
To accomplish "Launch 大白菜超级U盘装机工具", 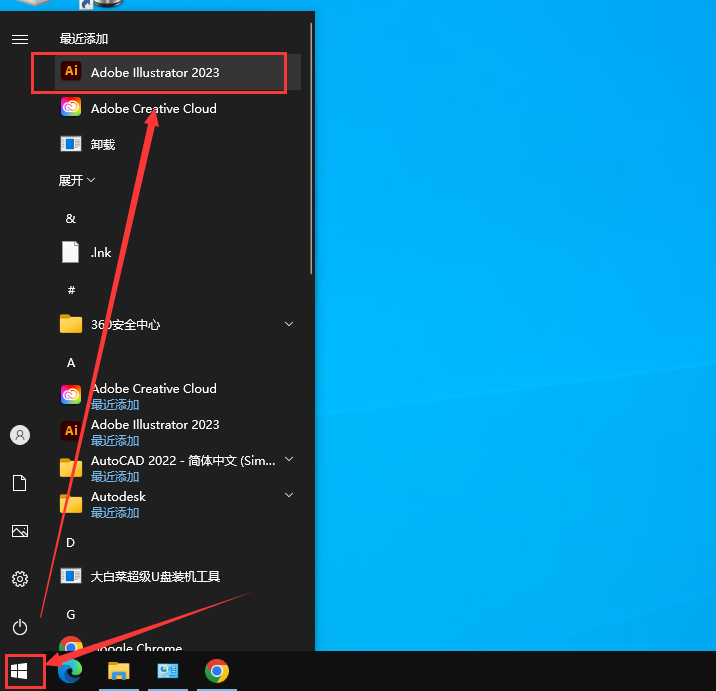I will (155, 576).
